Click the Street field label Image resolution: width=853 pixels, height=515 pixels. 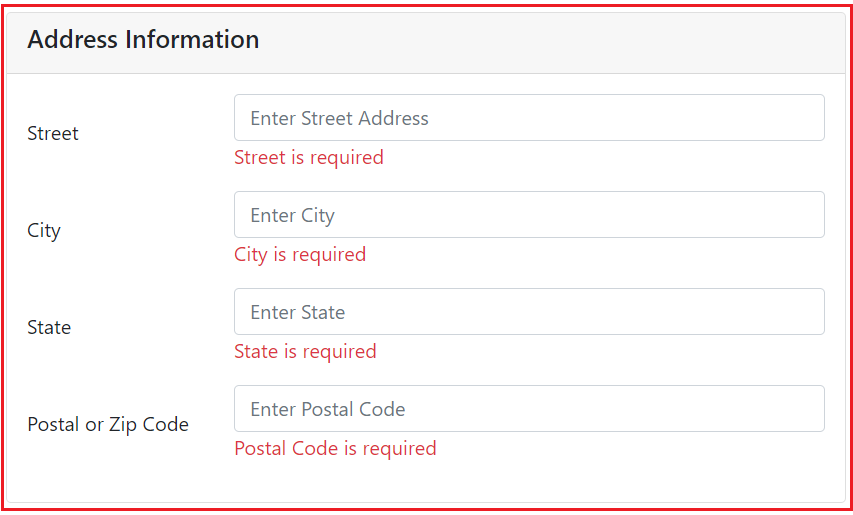pos(53,133)
